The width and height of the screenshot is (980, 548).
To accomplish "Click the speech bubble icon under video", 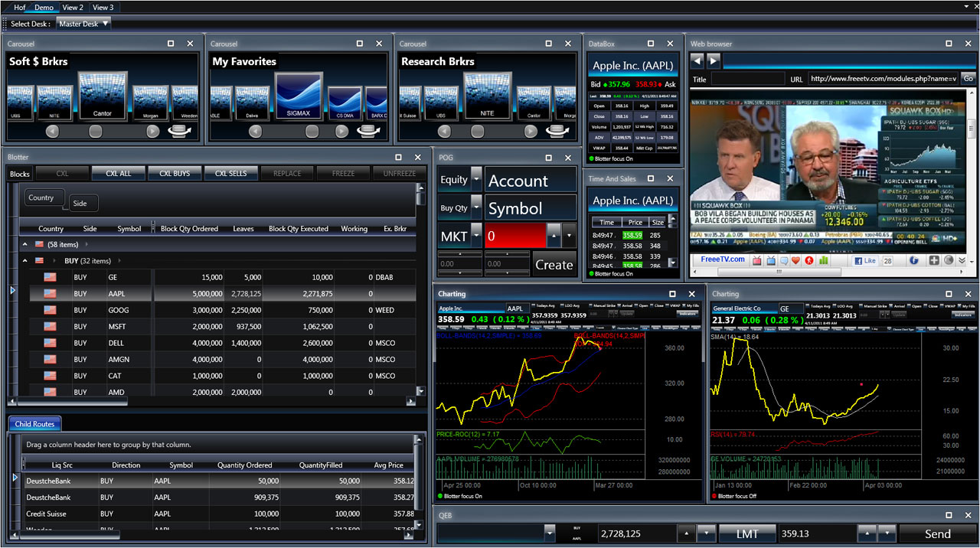I will [782, 260].
